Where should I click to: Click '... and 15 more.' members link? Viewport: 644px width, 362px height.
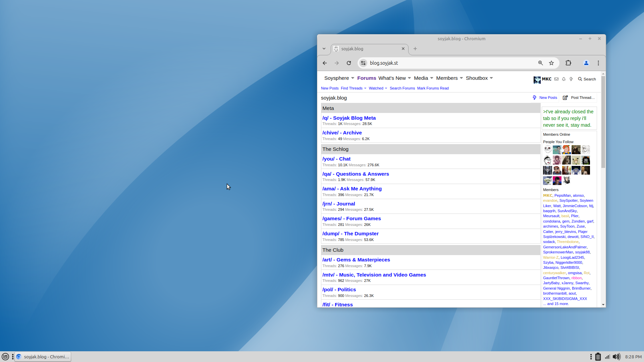(556, 304)
